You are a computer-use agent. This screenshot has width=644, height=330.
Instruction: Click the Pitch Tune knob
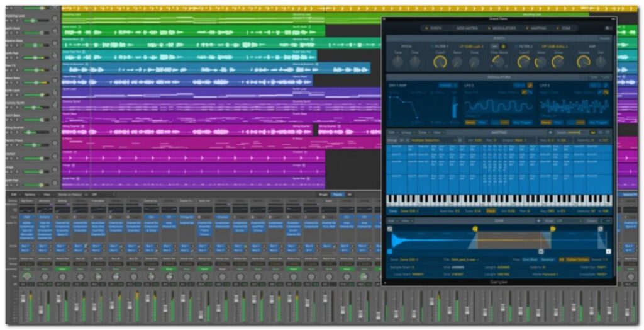click(397, 62)
